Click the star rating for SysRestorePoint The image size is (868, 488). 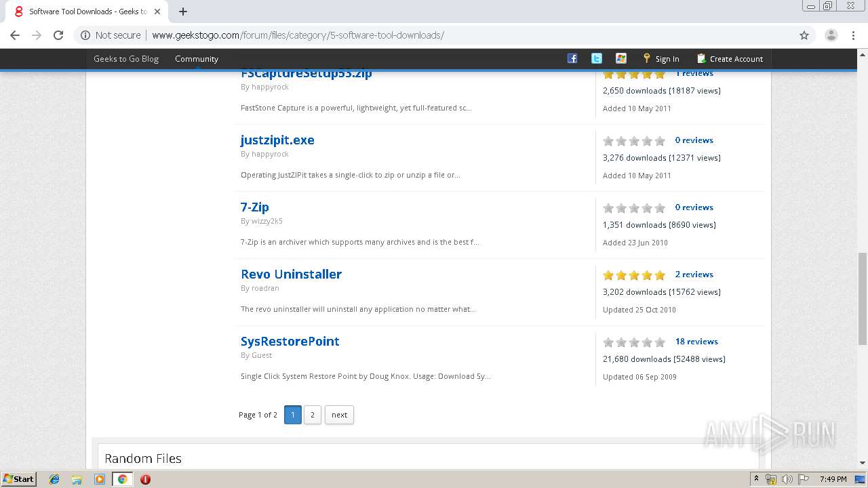point(634,342)
